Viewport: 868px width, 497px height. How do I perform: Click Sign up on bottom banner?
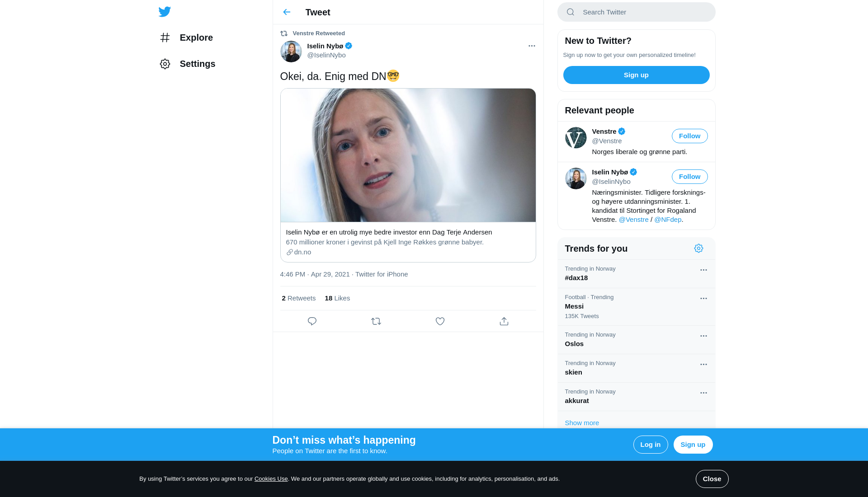pos(693,445)
